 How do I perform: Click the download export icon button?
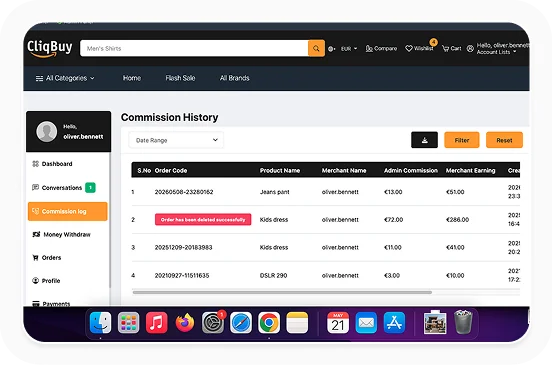425,140
